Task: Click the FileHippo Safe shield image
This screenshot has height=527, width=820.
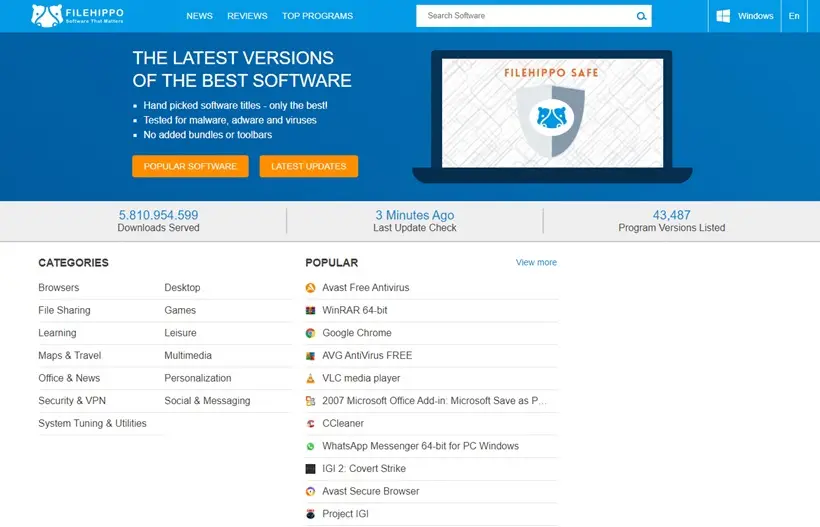Action: 551,121
